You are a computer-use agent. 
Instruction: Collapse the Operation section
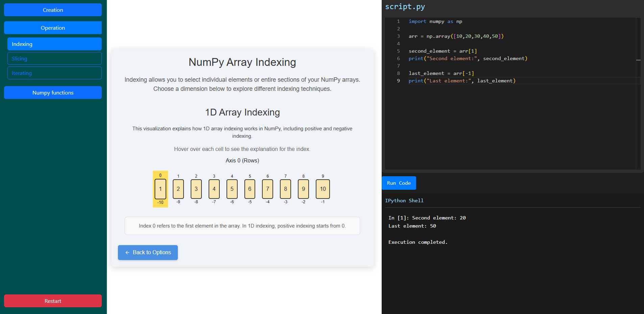[53, 28]
